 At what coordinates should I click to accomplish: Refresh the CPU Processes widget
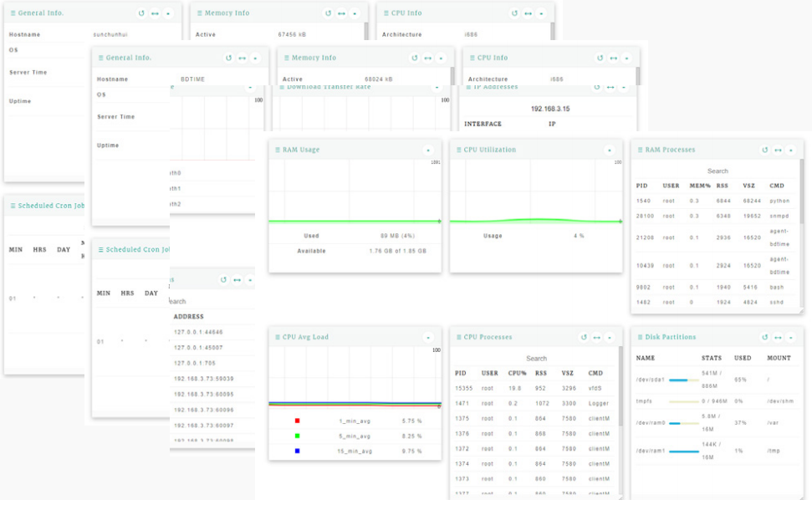pyautogui.click(x=583, y=337)
